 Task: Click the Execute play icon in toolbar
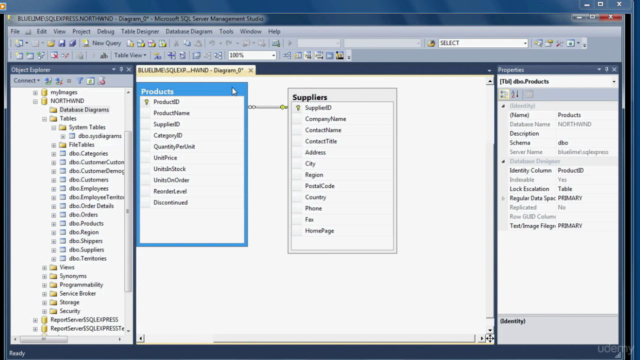point(290,43)
